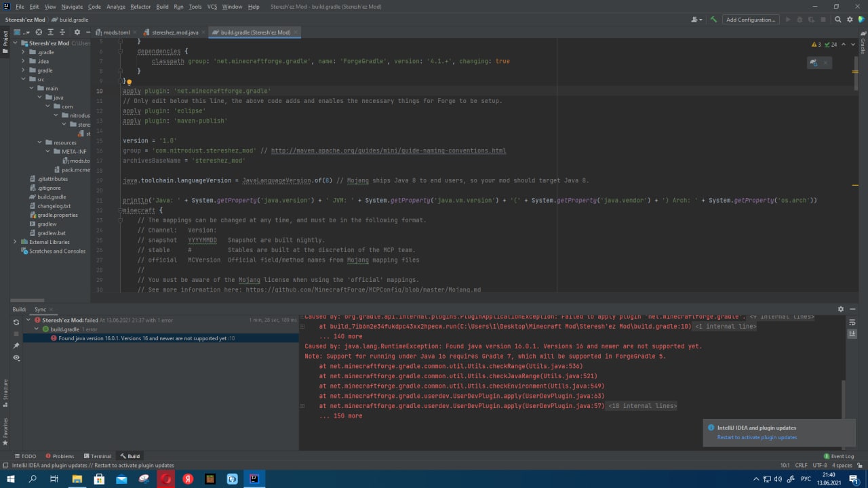Open the Terminal tool tab

96,456
